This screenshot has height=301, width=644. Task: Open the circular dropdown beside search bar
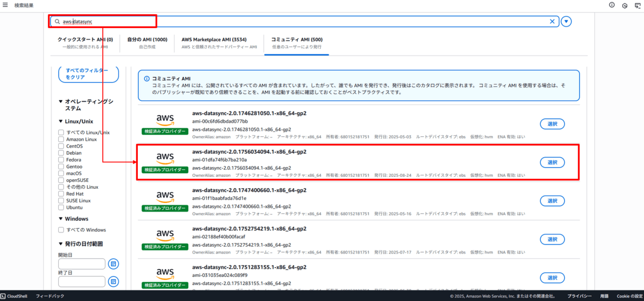pos(567,22)
